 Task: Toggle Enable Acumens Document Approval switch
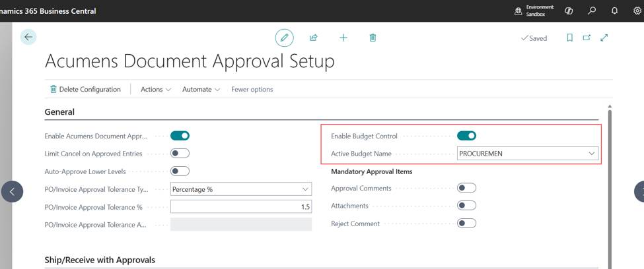click(x=180, y=136)
